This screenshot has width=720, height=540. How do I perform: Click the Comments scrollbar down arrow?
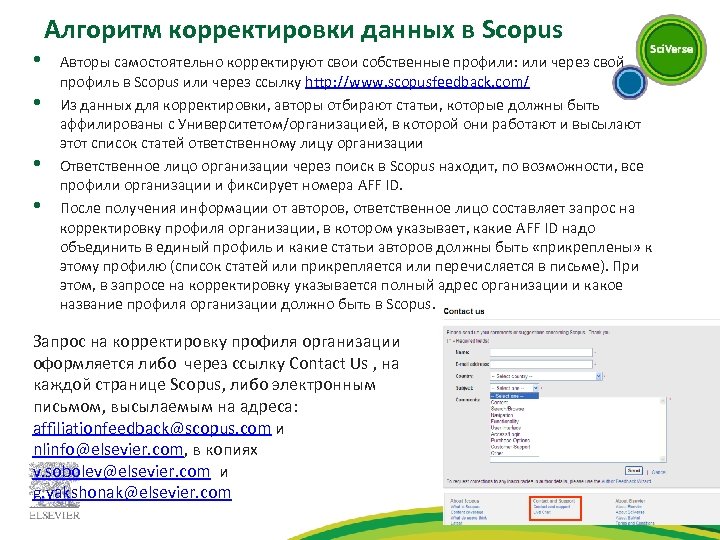coord(663,458)
